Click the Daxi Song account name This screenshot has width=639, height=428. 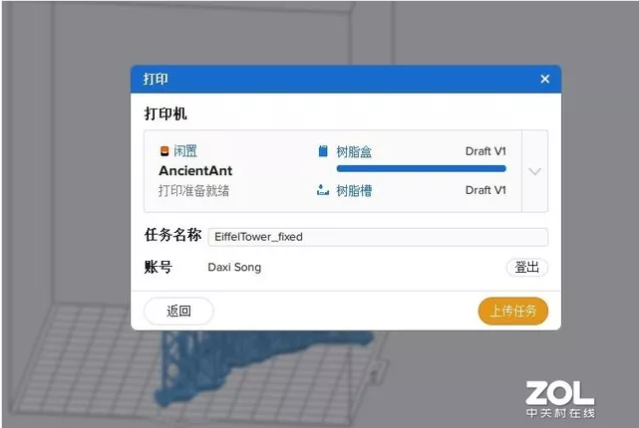(234, 267)
